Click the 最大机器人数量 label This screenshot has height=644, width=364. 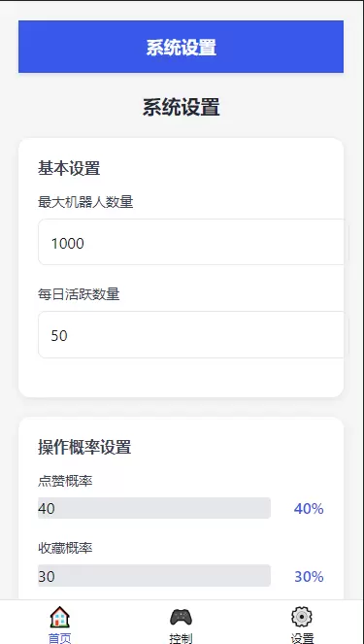tap(85, 202)
